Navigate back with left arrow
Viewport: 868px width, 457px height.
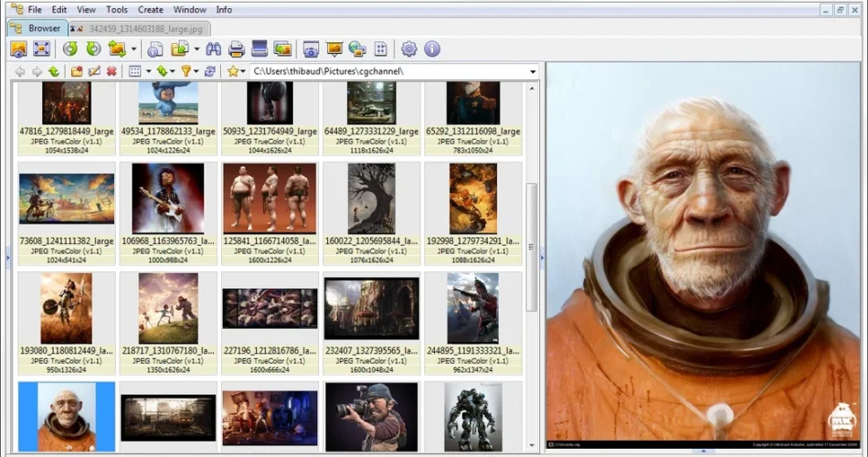point(20,71)
